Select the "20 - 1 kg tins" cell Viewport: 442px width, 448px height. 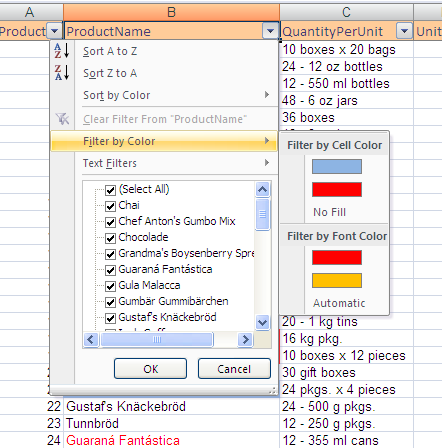click(347, 322)
